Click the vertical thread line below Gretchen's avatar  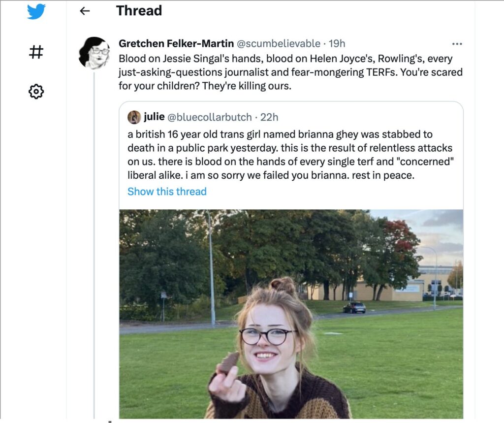click(94, 246)
